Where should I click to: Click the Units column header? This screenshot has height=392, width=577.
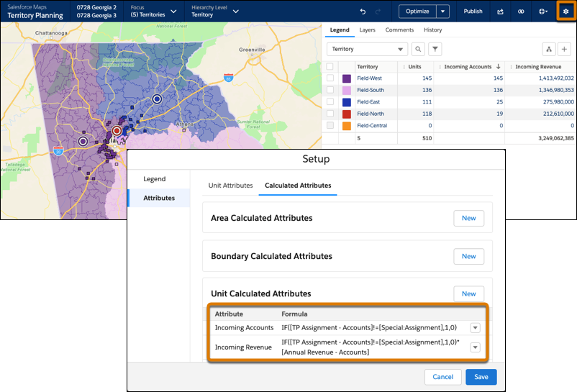click(x=414, y=67)
